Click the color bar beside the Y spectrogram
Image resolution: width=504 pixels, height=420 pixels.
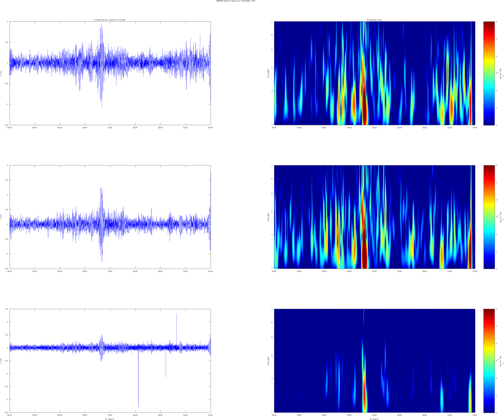click(489, 217)
